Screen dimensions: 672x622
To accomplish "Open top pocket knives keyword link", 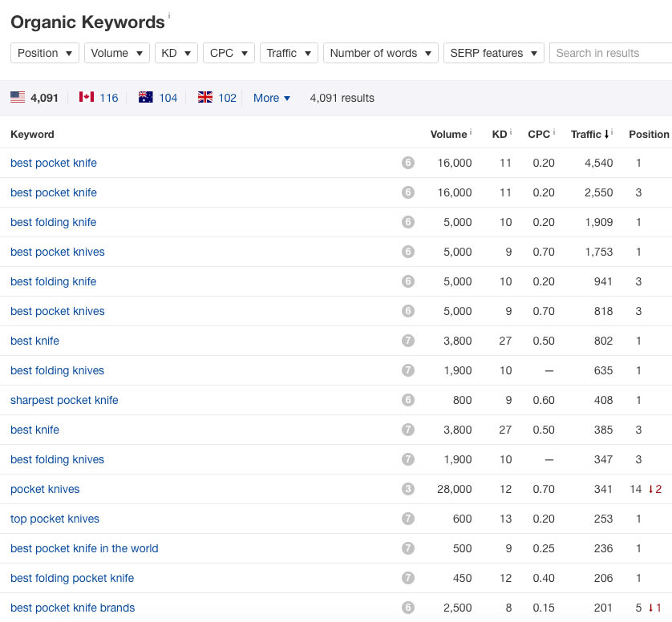I will click(x=55, y=519).
